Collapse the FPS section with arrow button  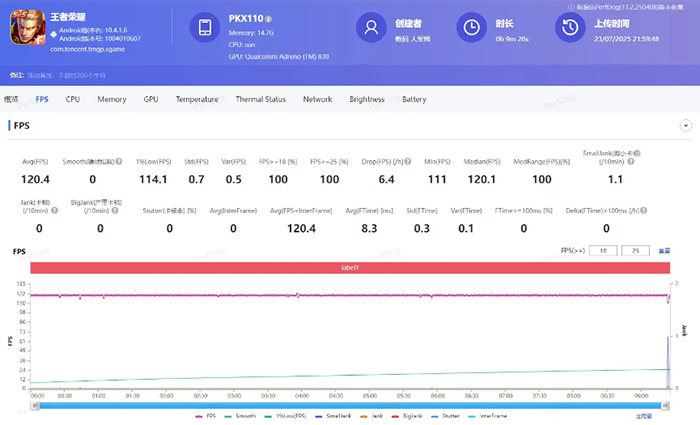point(686,126)
